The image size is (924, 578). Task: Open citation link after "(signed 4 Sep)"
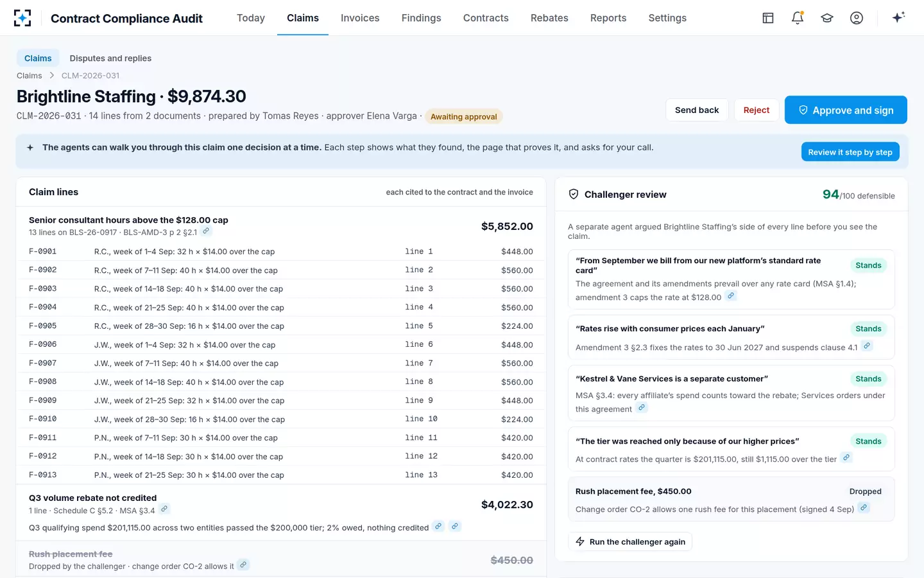coord(864,508)
